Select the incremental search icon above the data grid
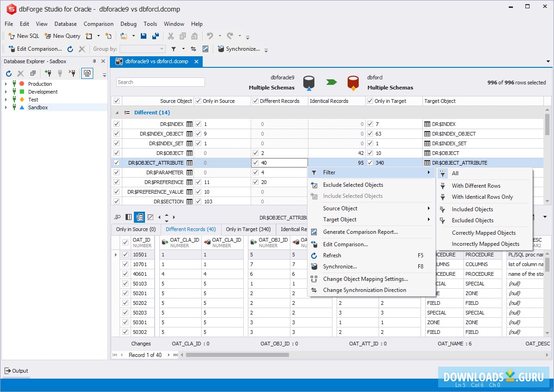The width and height of the screenshot is (554, 392). pyautogui.click(x=117, y=217)
